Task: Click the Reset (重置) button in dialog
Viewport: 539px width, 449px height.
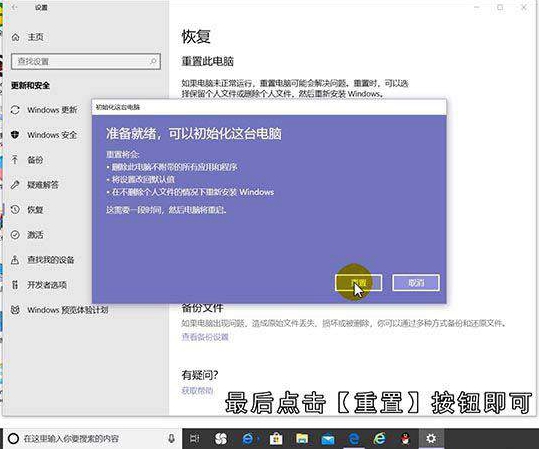Action: [359, 283]
